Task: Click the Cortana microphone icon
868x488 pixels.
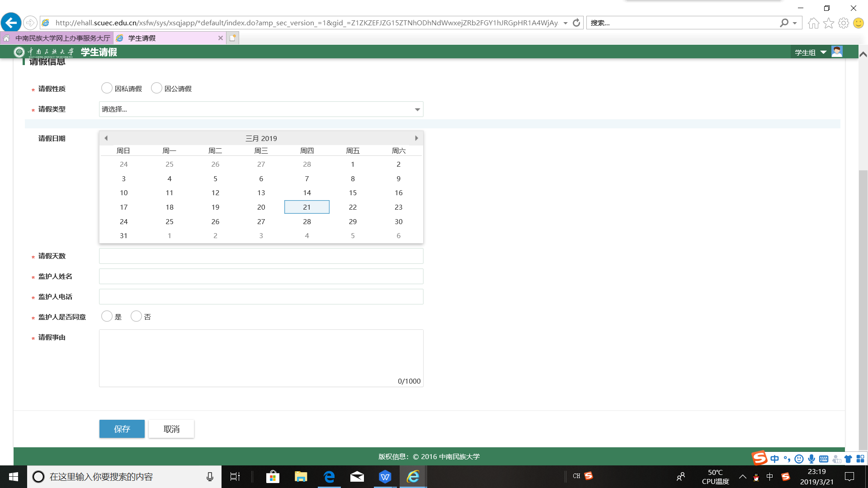Action: (210, 477)
